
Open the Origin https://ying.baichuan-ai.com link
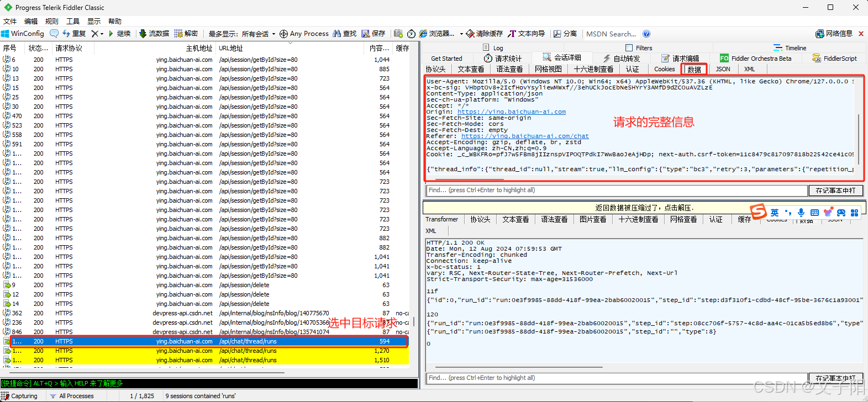pyautogui.click(x=512, y=112)
